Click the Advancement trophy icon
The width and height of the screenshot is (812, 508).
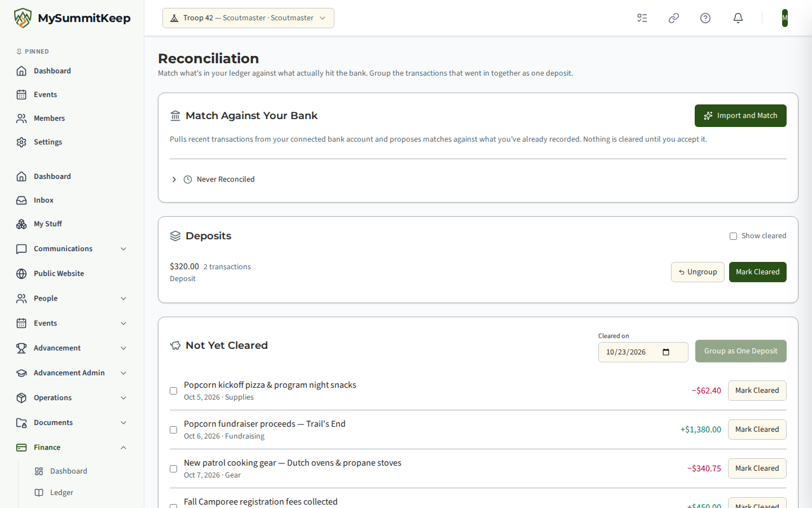[21, 348]
